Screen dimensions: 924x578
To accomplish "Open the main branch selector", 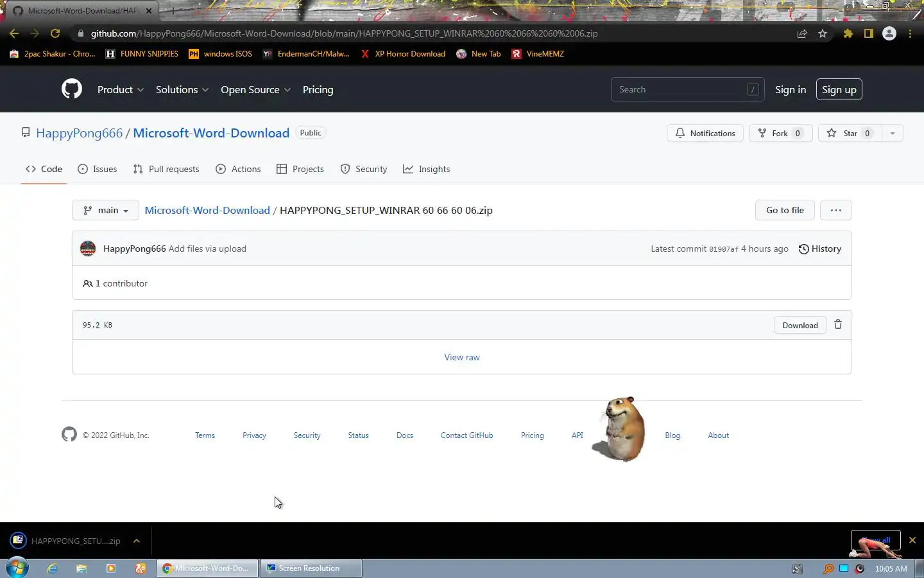I will point(106,210).
